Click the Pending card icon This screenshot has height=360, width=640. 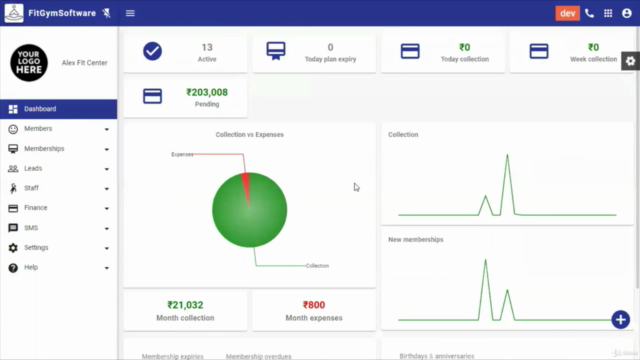(152, 96)
